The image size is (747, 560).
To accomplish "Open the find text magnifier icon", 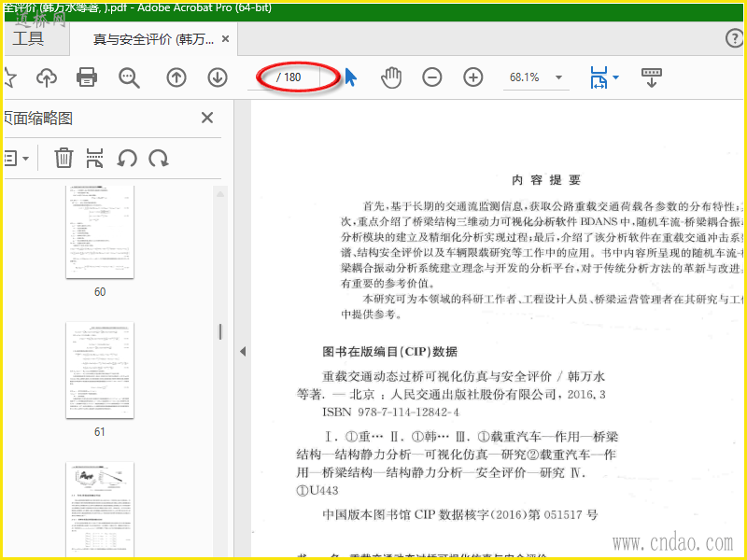I will pos(129,77).
